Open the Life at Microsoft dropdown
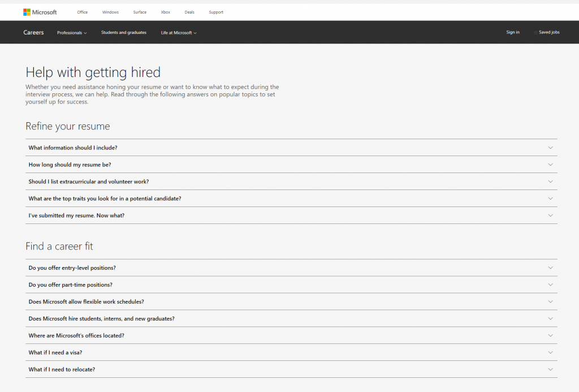Screen dimensions: 579x392 [179, 32]
